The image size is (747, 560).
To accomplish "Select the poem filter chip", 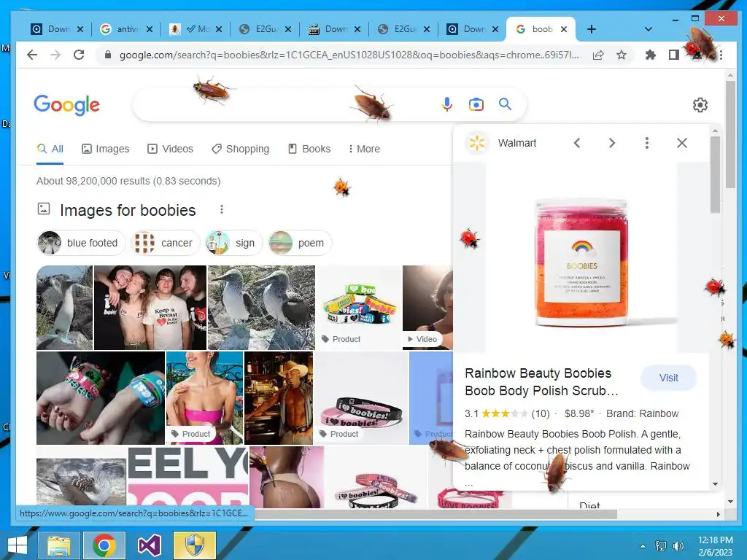I will coord(300,243).
